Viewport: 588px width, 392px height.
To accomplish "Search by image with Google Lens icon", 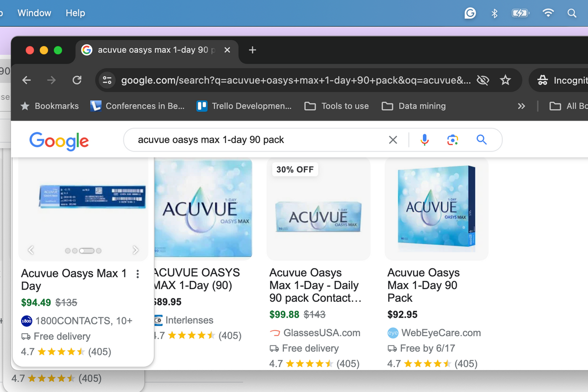I will point(453,140).
